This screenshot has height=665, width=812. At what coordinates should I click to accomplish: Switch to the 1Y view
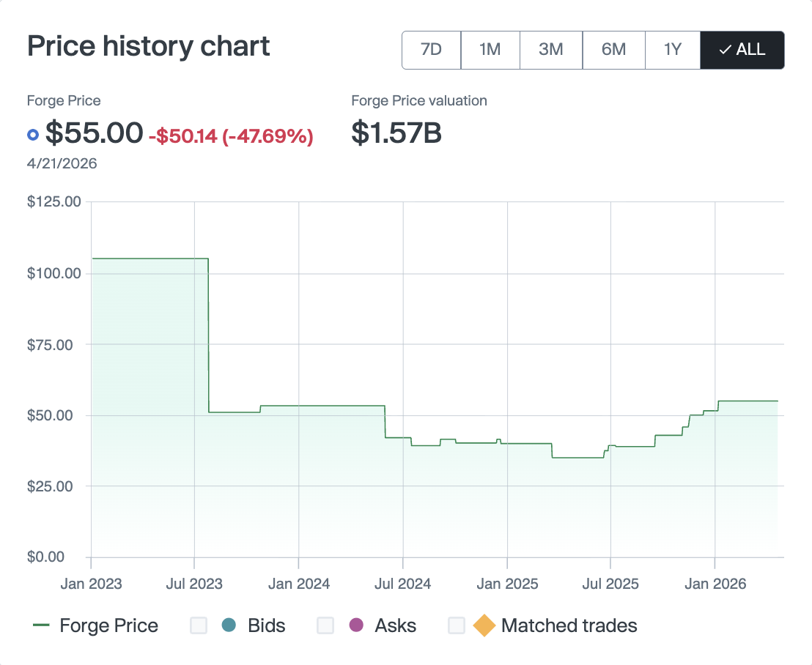[x=672, y=50]
